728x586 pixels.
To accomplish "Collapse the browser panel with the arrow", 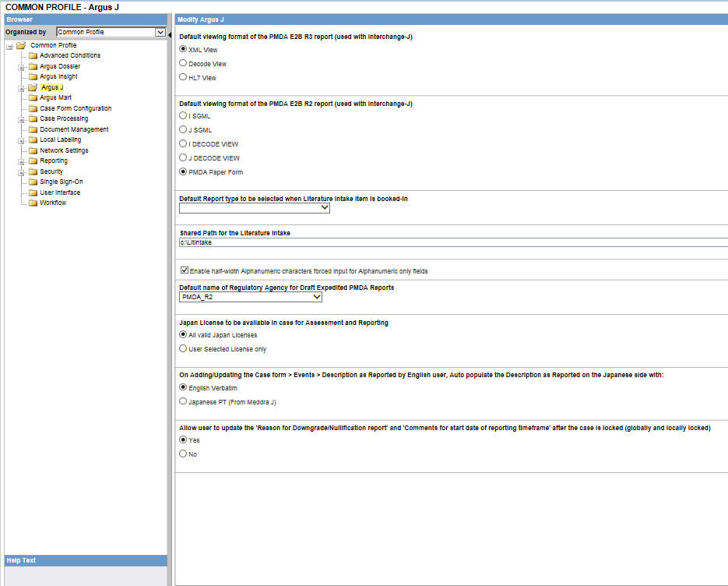I will pos(170,35).
